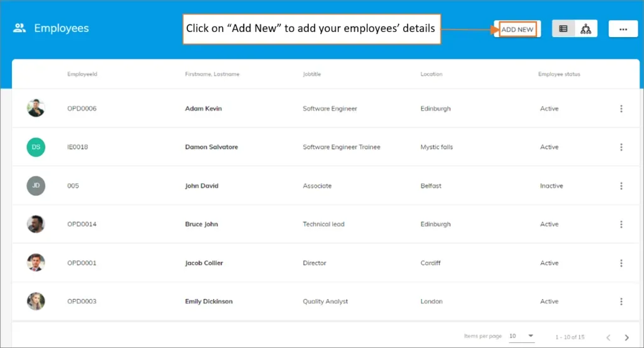
Task: Click the Mystic falls location
Action: click(x=436, y=147)
